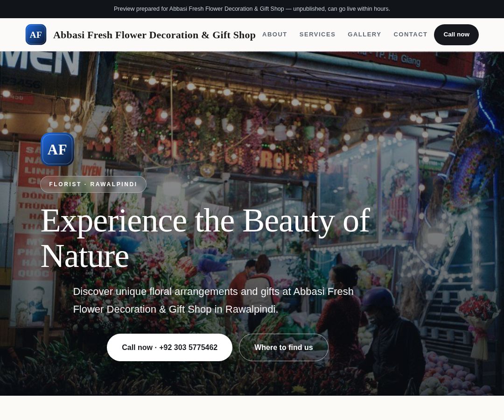The height and width of the screenshot is (420, 504).
Task: Click the Call now header button
Action: 456,35
